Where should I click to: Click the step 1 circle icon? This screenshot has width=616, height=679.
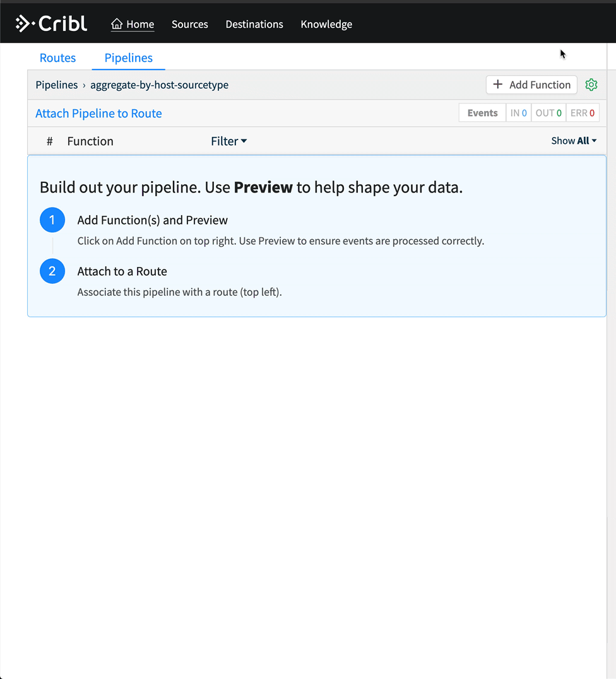[52, 220]
